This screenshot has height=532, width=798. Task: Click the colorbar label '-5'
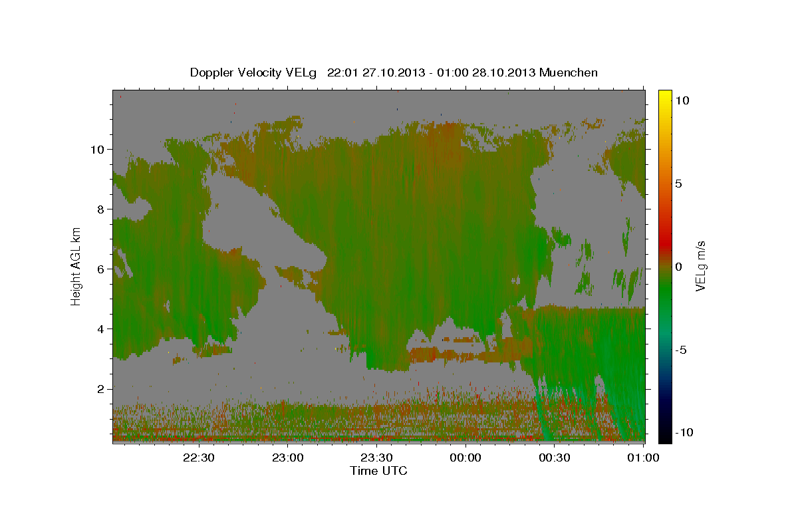[682, 349]
